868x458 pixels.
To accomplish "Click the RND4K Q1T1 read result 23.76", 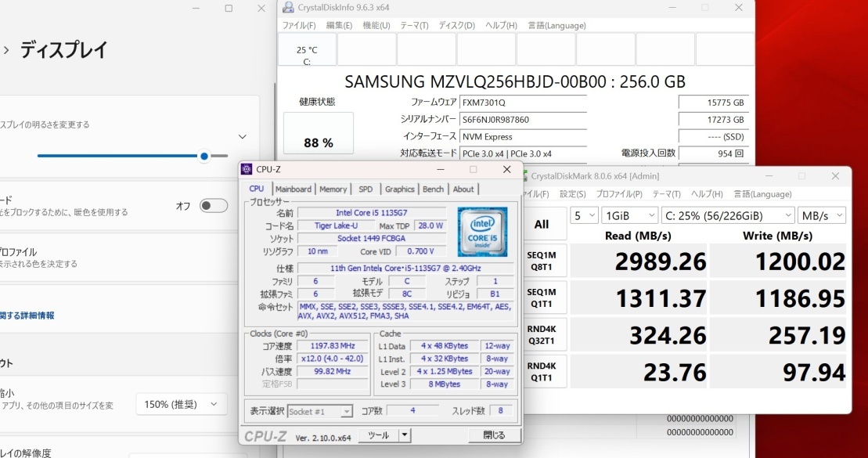I will 638,372.
